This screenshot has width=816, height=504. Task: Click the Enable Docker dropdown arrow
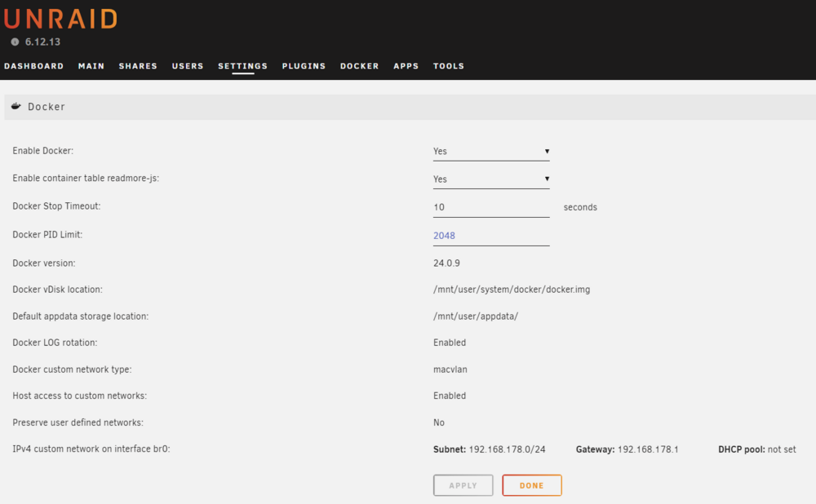pyautogui.click(x=547, y=152)
